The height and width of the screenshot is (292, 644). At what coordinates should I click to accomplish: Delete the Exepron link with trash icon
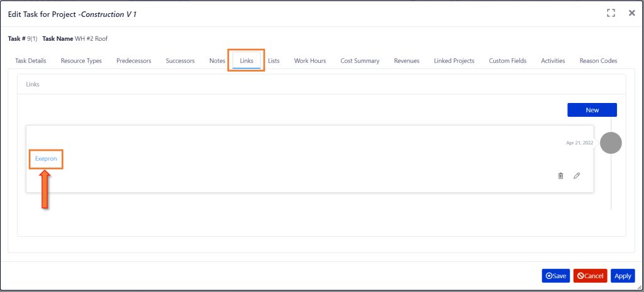(x=560, y=176)
